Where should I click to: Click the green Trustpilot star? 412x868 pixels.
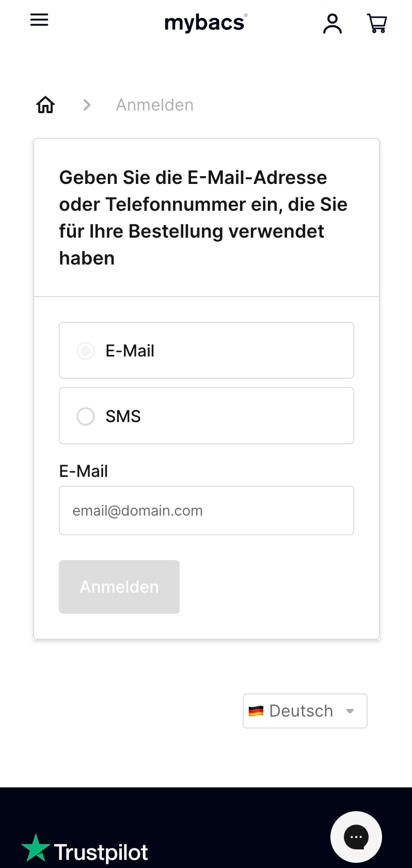[35, 848]
